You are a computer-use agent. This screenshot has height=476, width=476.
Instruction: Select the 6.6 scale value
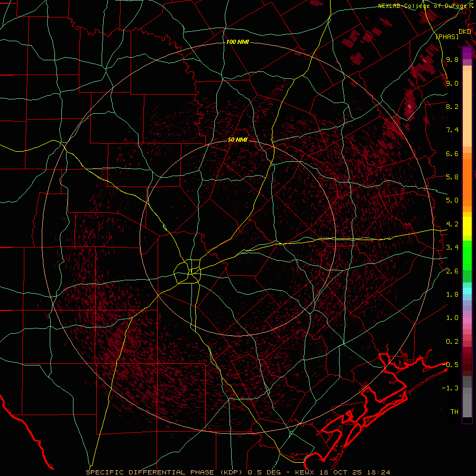coord(452,153)
